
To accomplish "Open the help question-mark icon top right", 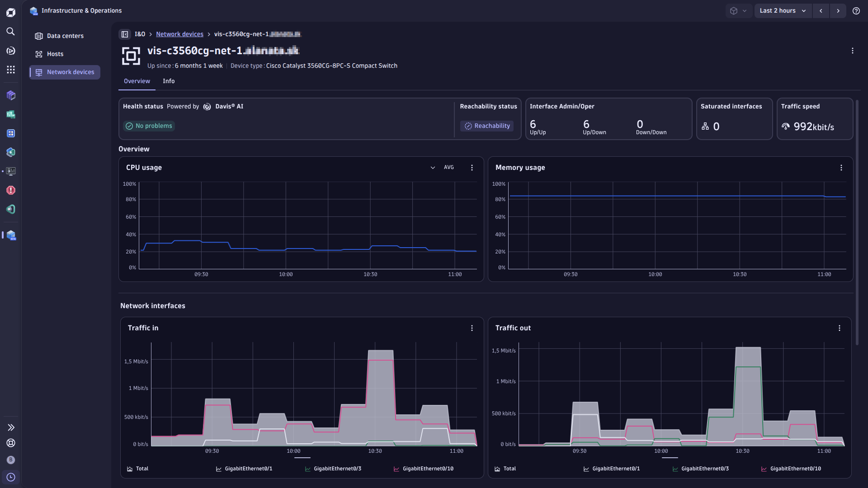I will tap(857, 11).
